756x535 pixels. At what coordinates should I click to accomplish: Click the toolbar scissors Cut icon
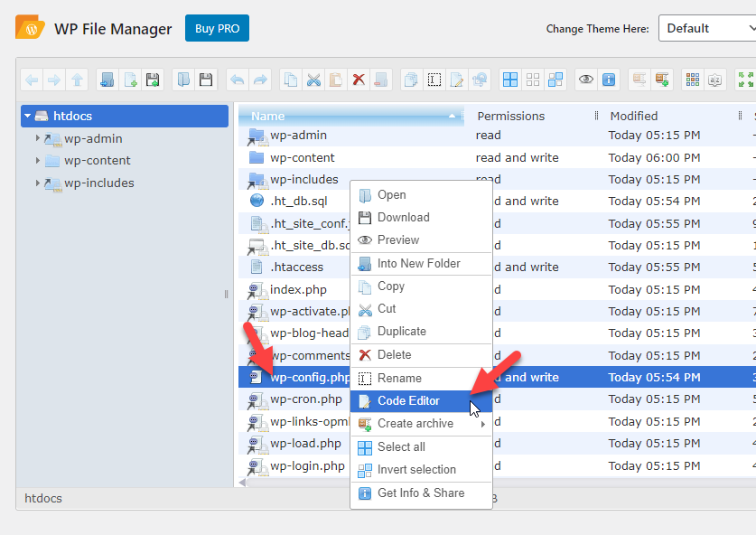(x=313, y=80)
